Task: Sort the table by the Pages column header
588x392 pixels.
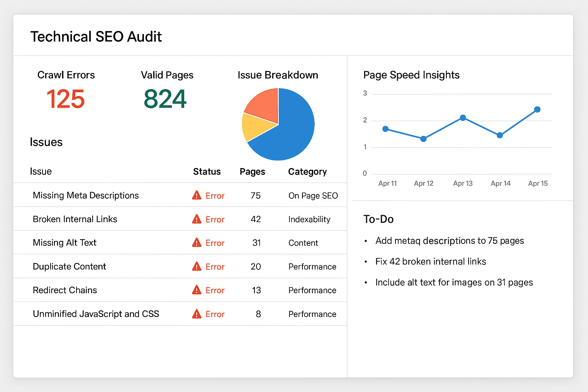Action: [252, 171]
